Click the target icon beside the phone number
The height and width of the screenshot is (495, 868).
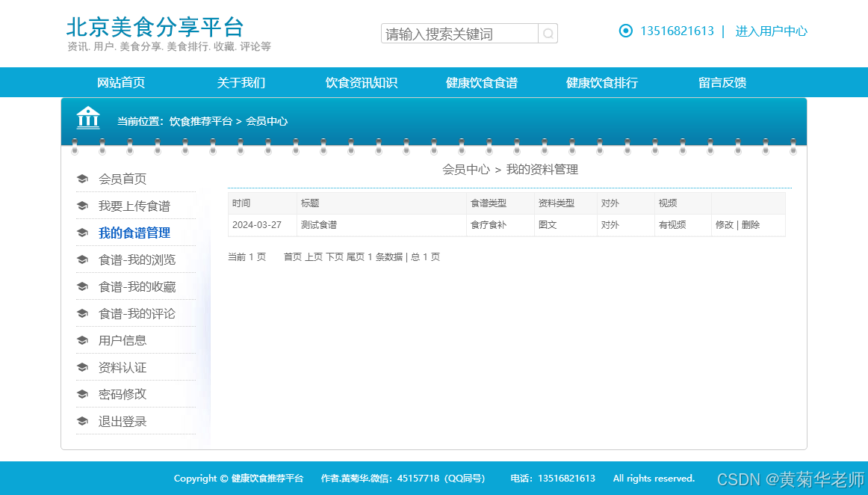(625, 31)
